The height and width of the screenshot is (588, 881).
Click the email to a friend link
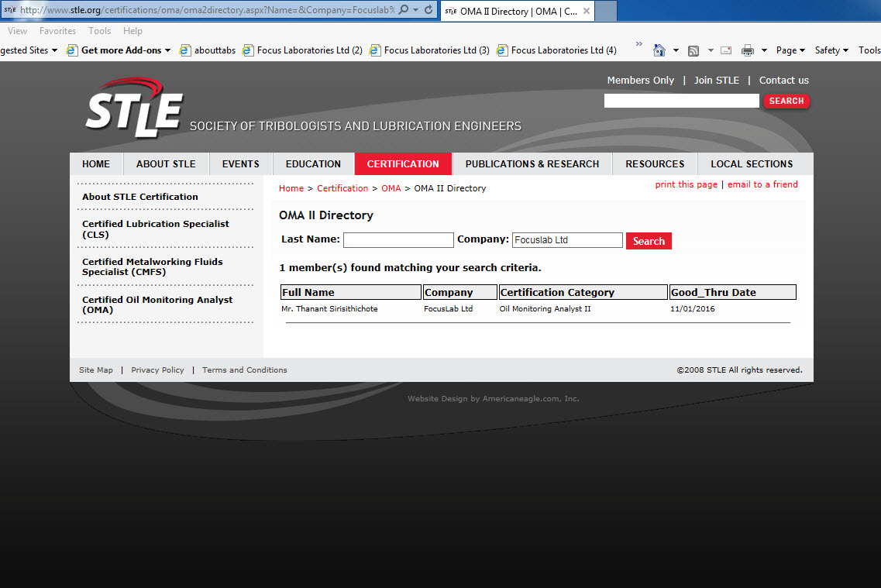click(762, 184)
